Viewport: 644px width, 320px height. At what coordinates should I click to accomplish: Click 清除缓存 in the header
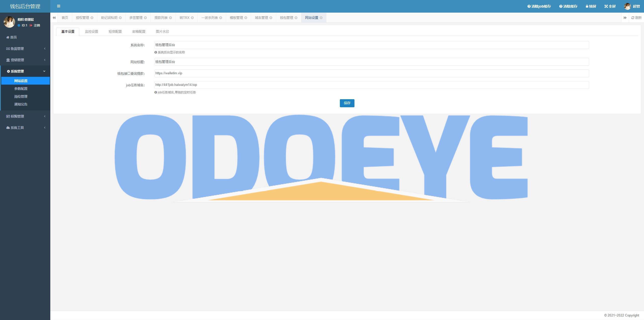coord(568,6)
